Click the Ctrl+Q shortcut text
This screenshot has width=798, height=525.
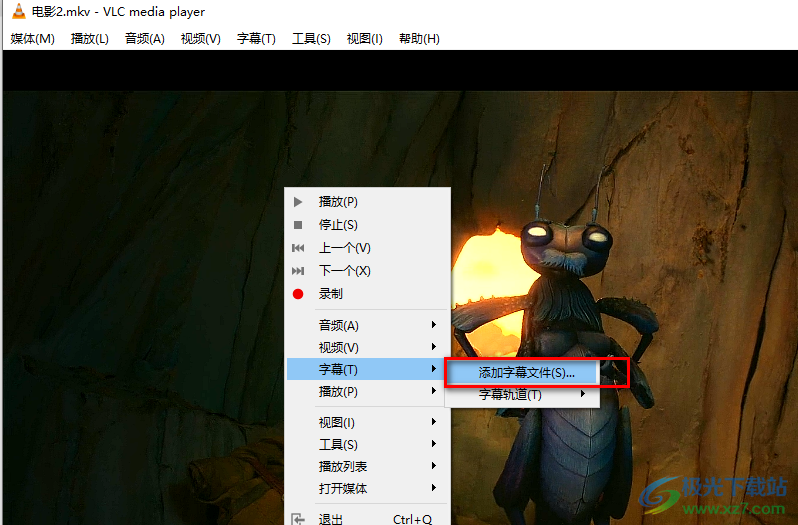click(413, 519)
